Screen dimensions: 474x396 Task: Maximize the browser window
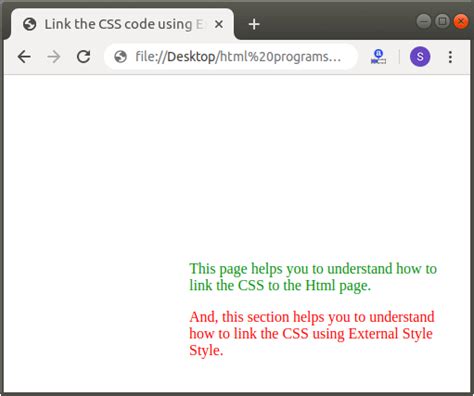(x=442, y=21)
